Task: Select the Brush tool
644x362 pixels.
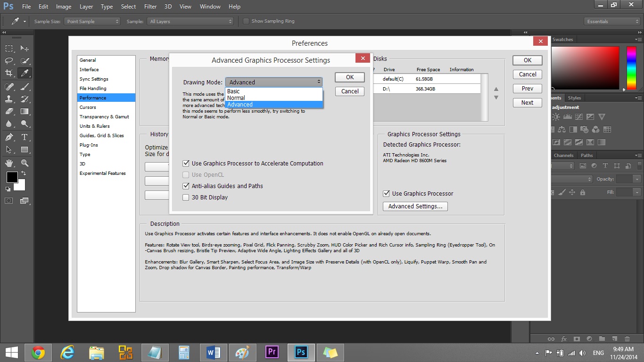Action: (25, 87)
